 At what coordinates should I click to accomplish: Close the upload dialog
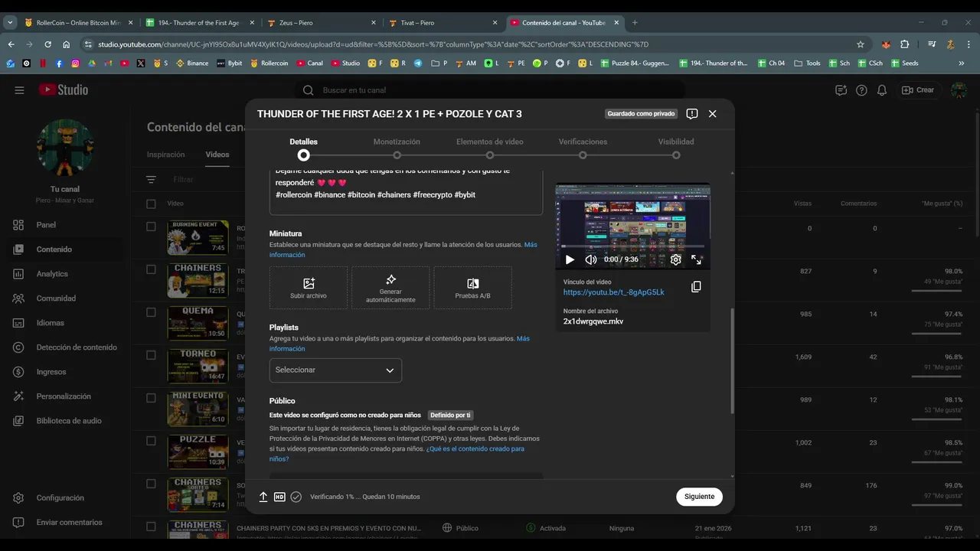click(x=713, y=114)
